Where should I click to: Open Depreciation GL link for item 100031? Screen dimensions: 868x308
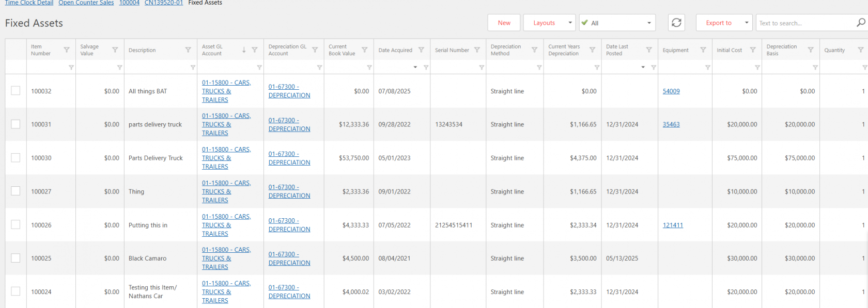click(289, 124)
